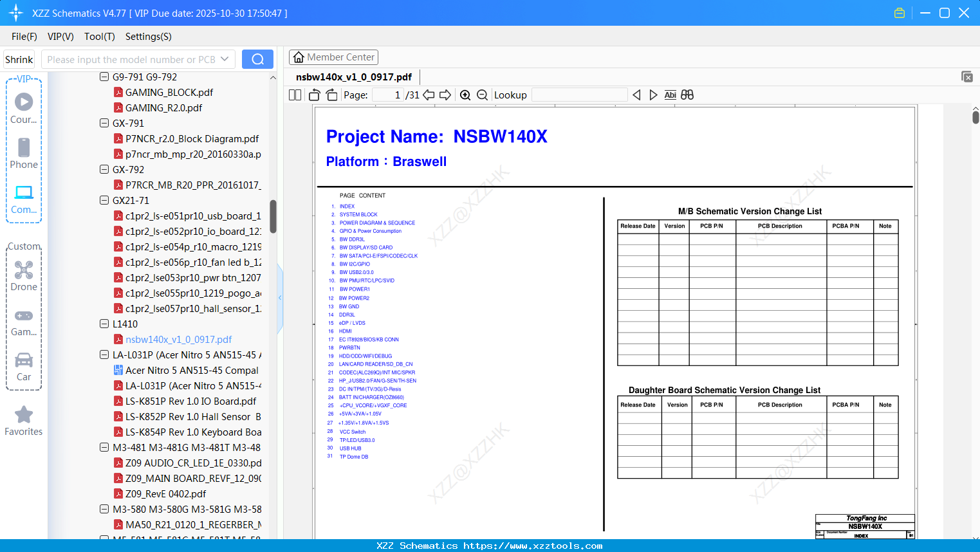Open the SYSTEM BLOCK index link
Viewport: 980px width, 552px height.
pyautogui.click(x=358, y=215)
